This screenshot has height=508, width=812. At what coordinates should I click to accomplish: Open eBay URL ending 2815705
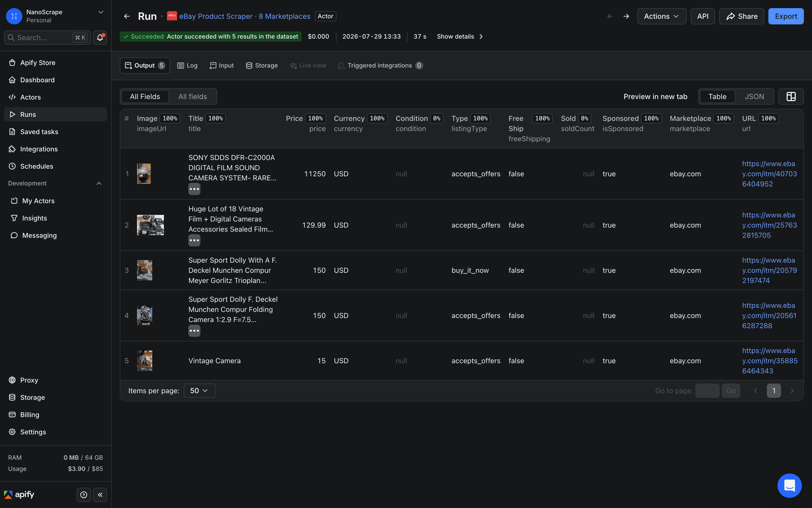pos(769,225)
